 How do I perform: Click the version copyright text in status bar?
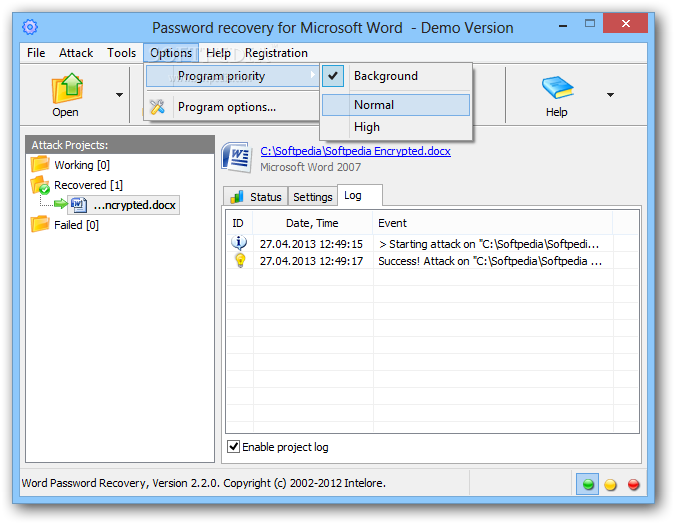click(x=204, y=483)
